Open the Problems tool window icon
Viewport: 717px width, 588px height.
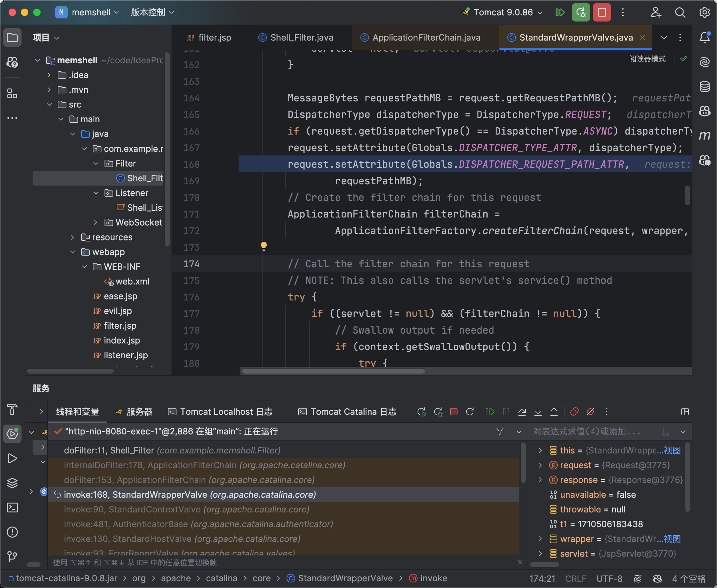click(12, 532)
